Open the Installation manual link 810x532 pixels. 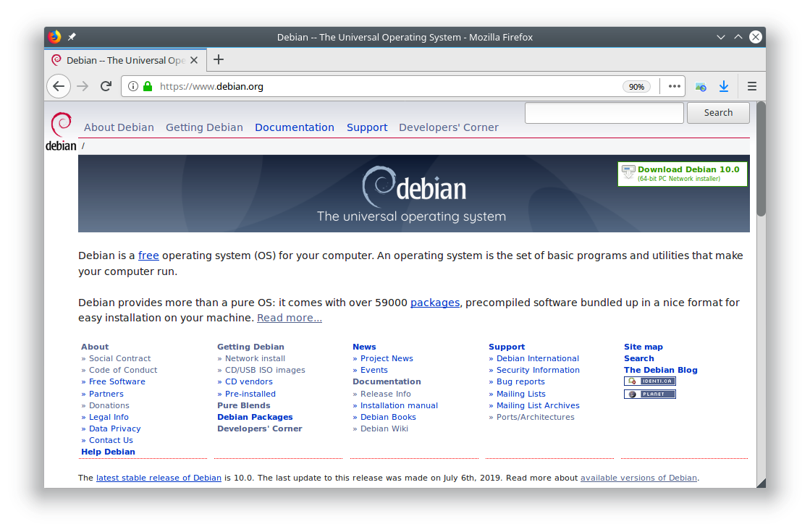coord(399,405)
